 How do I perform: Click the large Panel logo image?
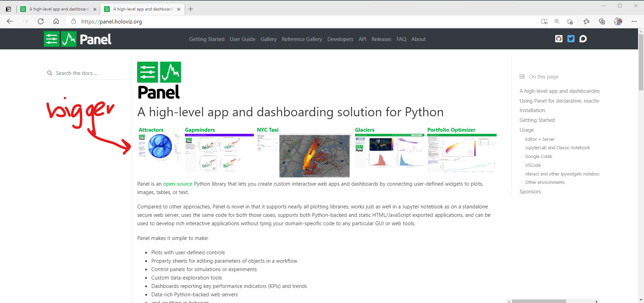coord(159,81)
